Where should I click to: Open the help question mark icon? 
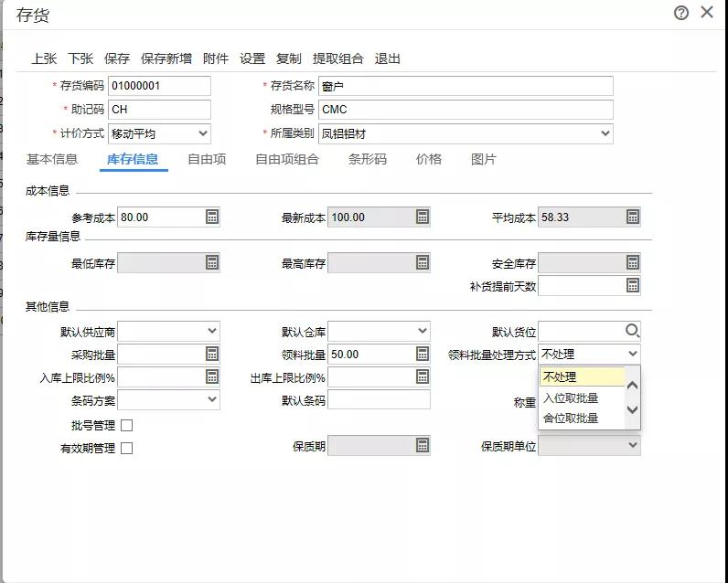(x=680, y=13)
